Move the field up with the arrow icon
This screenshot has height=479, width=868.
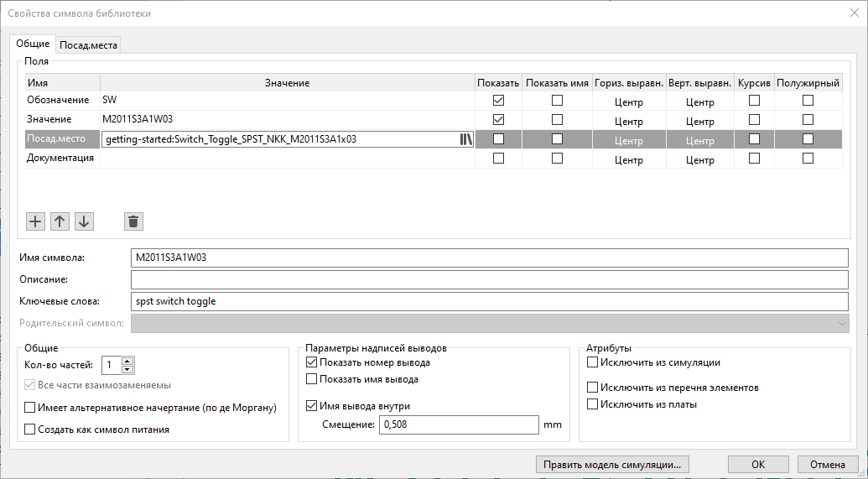(x=60, y=221)
